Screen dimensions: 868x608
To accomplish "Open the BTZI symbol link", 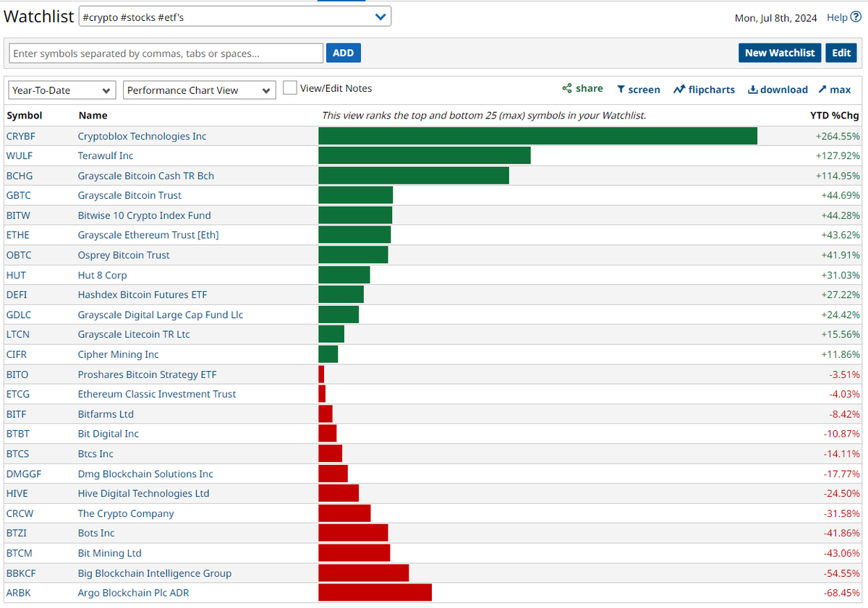I will (x=17, y=534).
